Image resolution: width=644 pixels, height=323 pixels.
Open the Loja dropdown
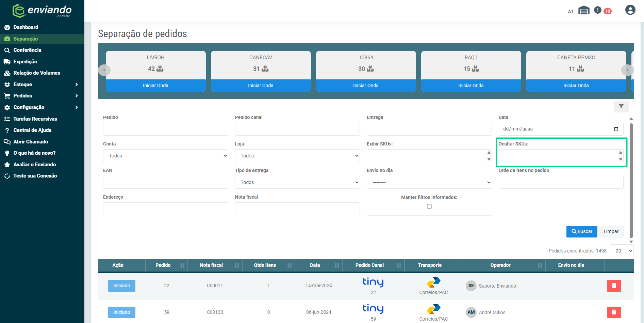click(x=297, y=156)
